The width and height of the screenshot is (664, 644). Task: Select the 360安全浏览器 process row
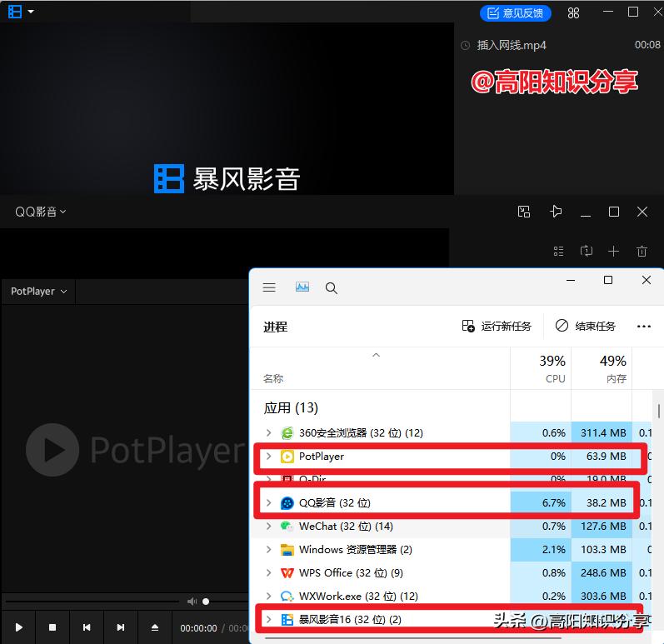click(x=451, y=432)
